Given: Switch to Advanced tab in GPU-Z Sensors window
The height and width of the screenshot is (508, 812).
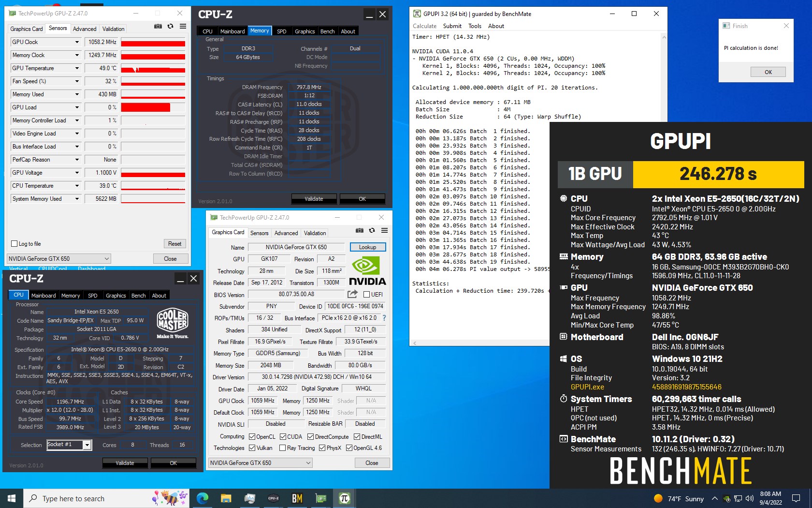Looking at the screenshot, I should click(85, 29).
